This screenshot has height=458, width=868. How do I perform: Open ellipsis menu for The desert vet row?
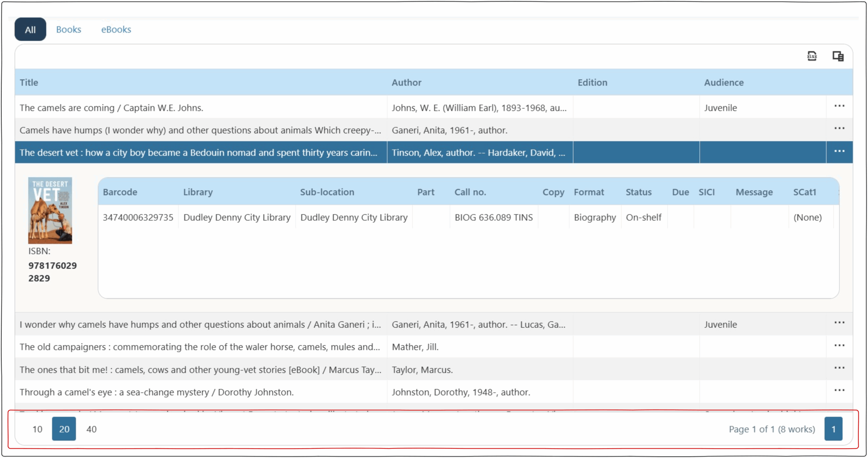(839, 151)
